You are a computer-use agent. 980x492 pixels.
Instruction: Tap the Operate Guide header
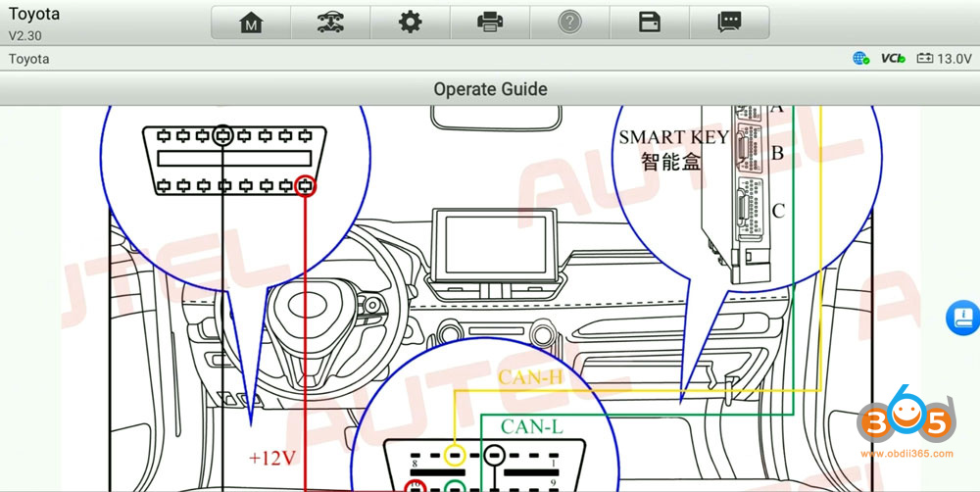pyautogui.click(x=490, y=89)
